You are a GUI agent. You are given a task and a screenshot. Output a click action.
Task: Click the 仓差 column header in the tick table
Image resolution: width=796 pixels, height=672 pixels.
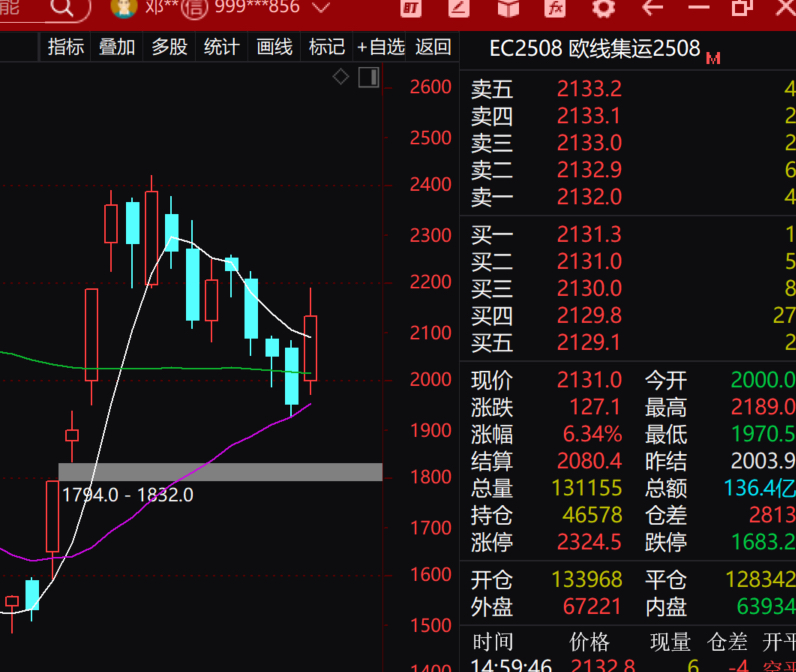(x=726, y=643)
